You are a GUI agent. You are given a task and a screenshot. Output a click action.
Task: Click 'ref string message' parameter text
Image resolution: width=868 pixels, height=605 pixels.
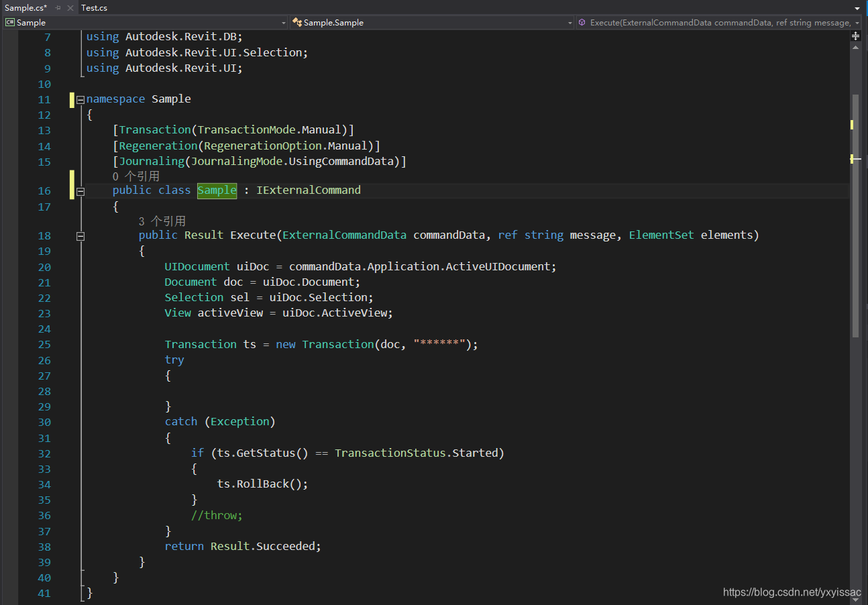[557, 235]
